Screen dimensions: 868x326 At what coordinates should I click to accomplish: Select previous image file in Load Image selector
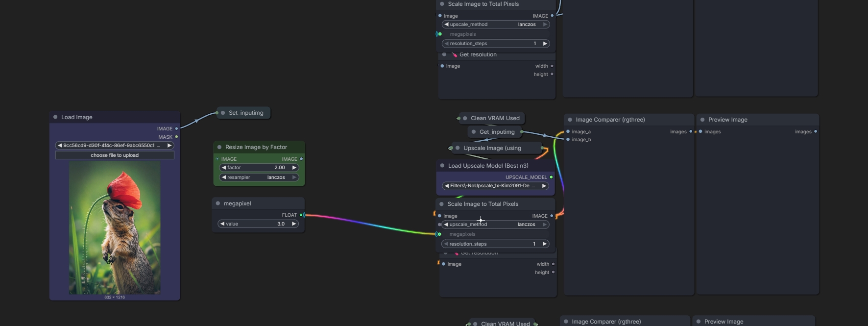pyautogui.click(x=60, y=146)
